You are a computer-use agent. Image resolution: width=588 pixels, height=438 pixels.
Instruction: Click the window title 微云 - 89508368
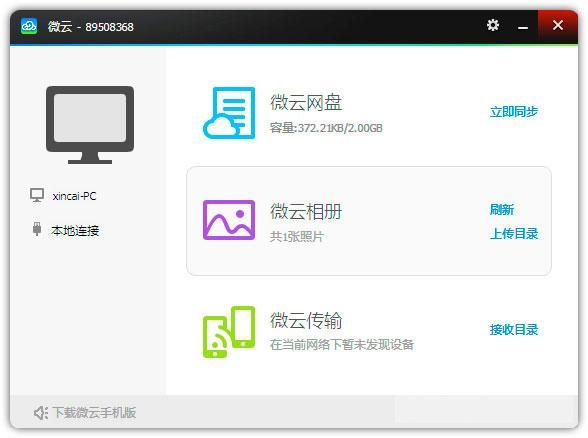(x=90, y=27)
